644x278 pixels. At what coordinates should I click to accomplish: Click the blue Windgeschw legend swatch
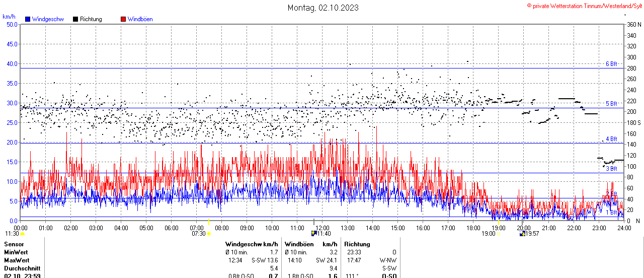28,19
